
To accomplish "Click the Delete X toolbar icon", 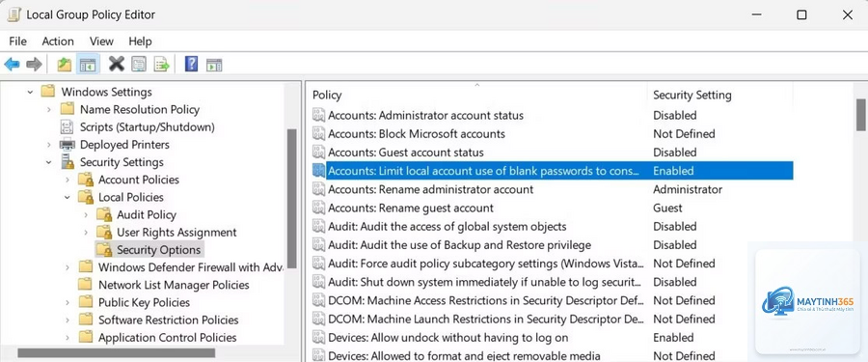I will (117, 64).
